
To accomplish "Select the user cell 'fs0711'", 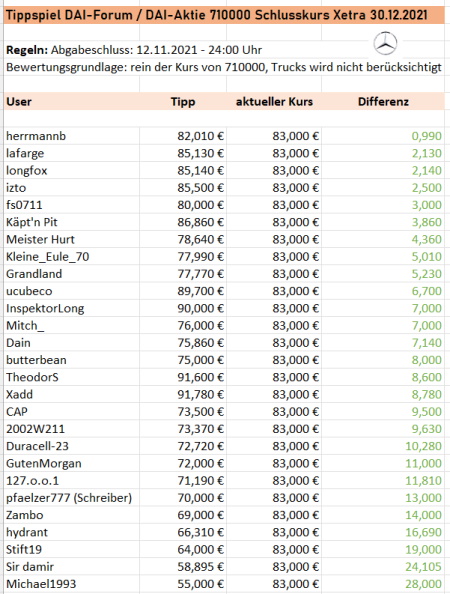I will (24, 205).
